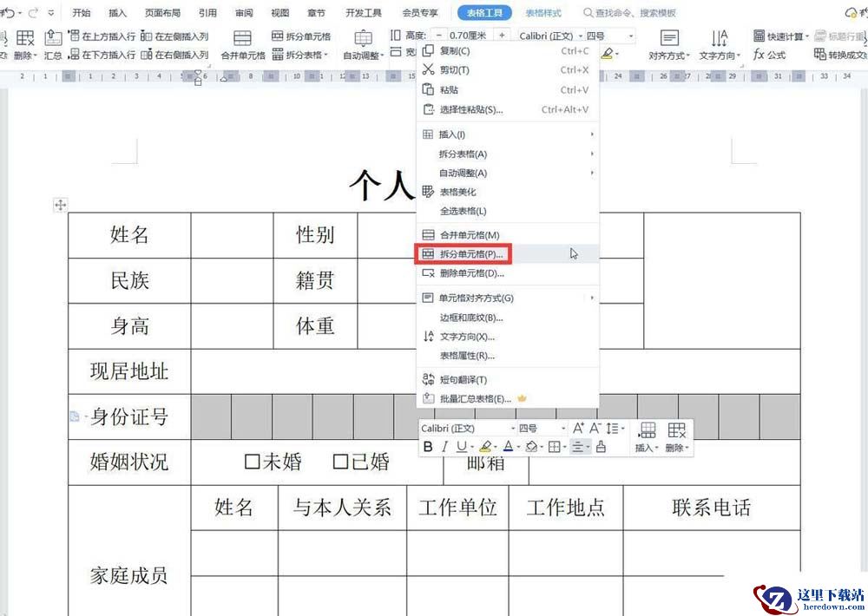The width and height of the screenshot is (868, 616).
Task: Select 表格美化 in context menu
Action: pyautogui.click(x=507, y=192)
